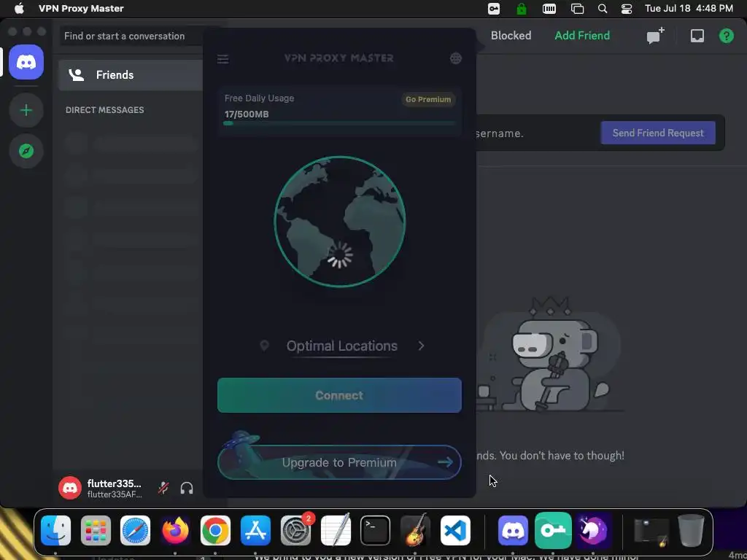Open Terminal from the dock
This screenshot has height=560, width=747.
coord(376,530)
